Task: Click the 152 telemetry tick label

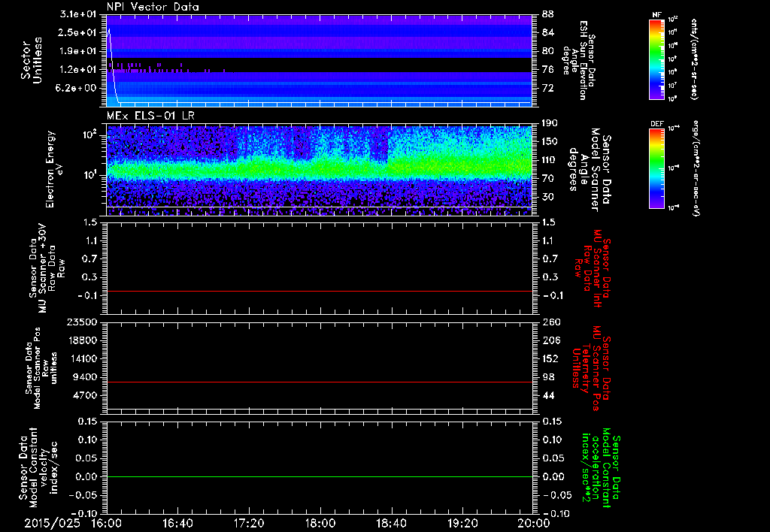Action: tap(551, 358)
